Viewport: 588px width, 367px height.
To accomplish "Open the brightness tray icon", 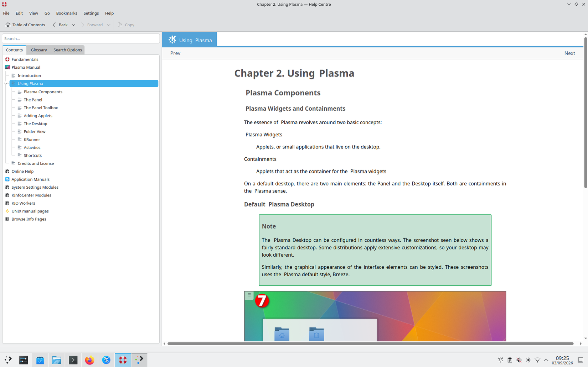I will pos(528,360).
